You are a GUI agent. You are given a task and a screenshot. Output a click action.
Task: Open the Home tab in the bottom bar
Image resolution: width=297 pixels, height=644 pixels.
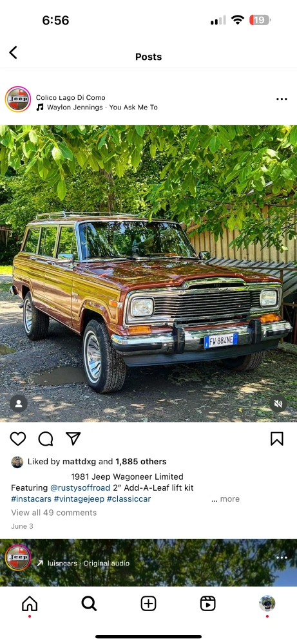point(30,603)
